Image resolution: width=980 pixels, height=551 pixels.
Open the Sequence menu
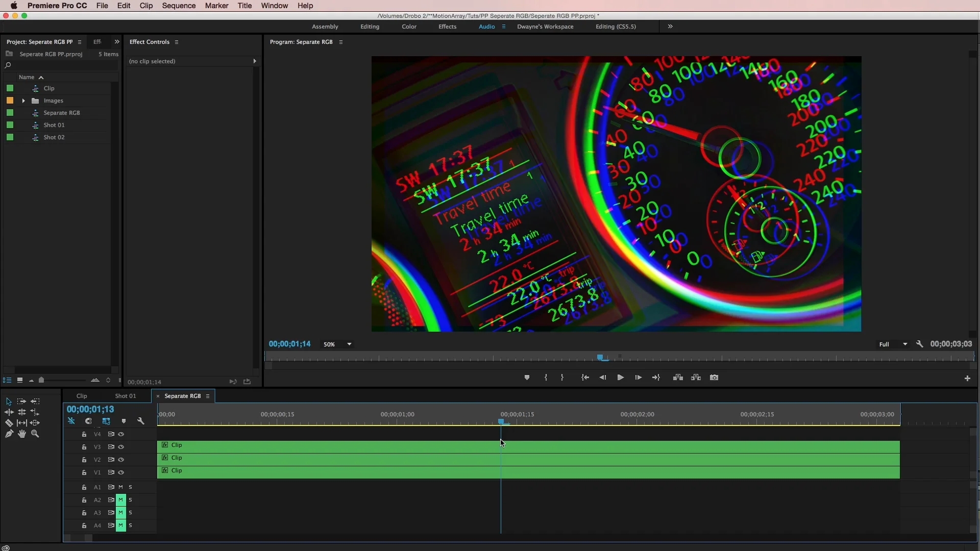(x=179, y=6)
